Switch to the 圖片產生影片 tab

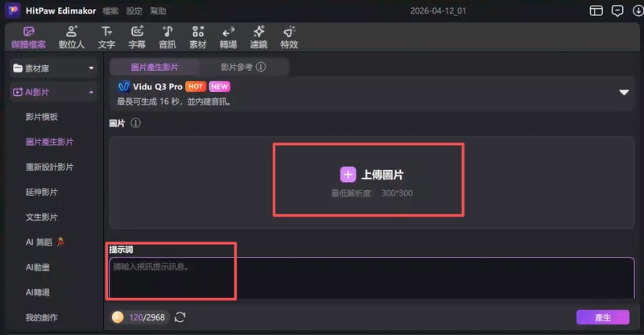point(155,67)
